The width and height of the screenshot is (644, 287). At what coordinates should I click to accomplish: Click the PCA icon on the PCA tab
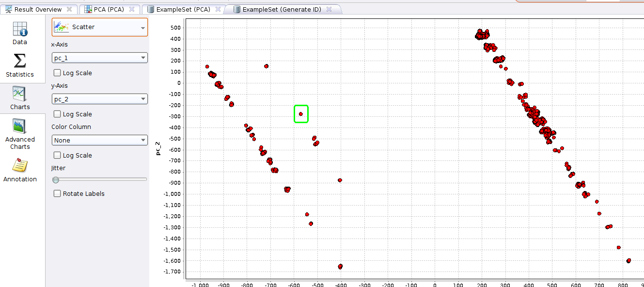pyautogui.click(x=89, y=9)
